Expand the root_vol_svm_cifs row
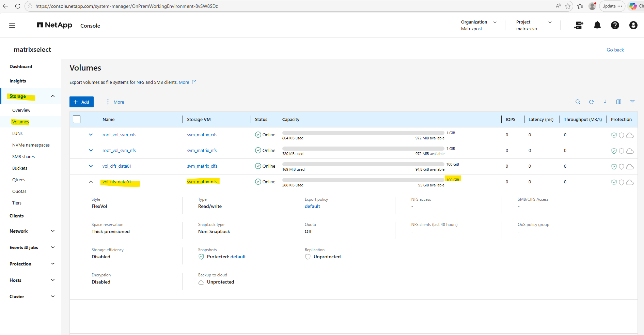This screenshot has height=335, width=644. point(91,135)
